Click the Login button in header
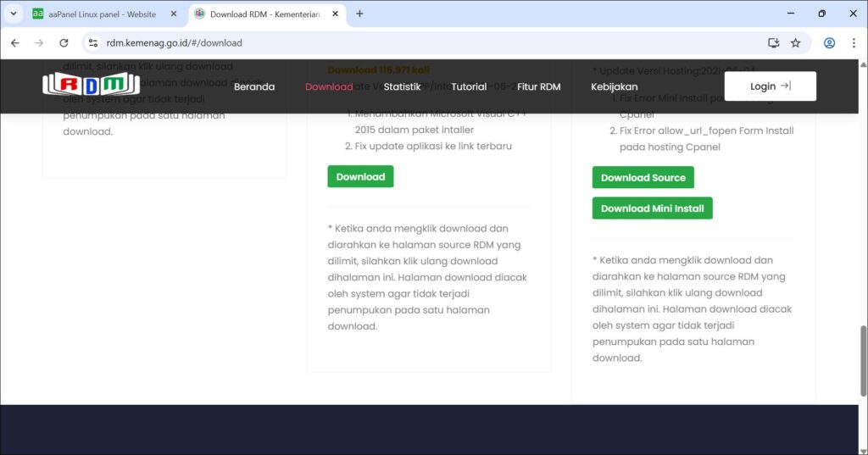The height and width of the screenshot is (455, 868). click(770, 86)
